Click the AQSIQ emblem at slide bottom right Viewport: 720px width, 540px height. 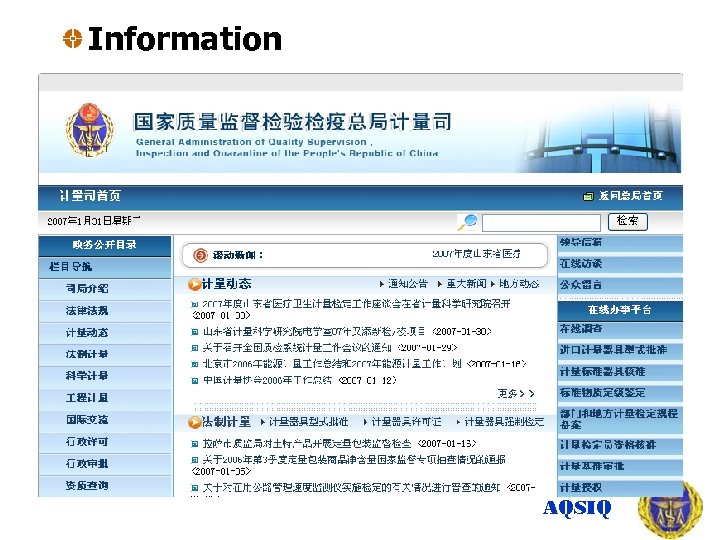pos(670,511)
